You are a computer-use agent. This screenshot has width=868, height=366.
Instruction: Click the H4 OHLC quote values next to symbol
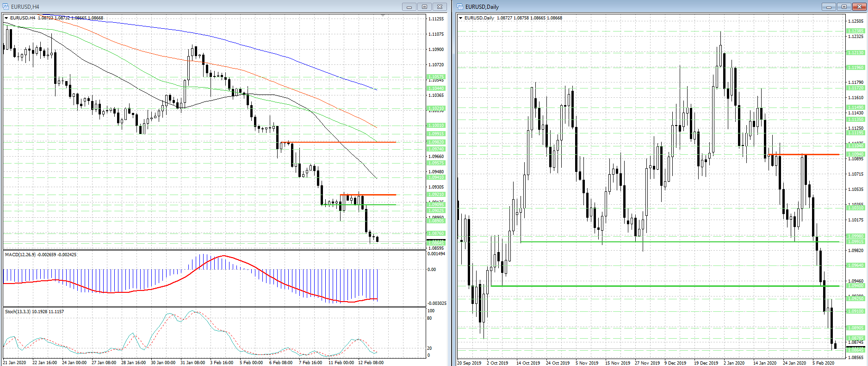70,18
